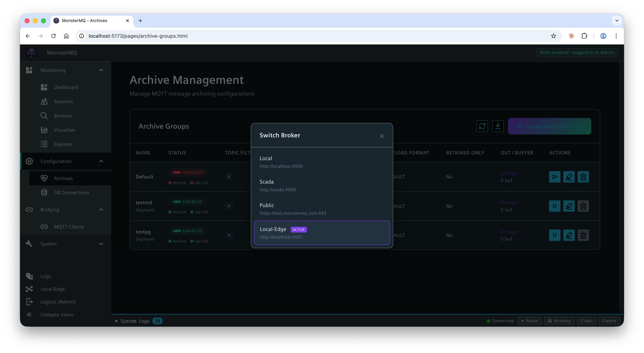Click the browser back arrow
The height and width of the screenshot is (353, 644).
(28, 36)
